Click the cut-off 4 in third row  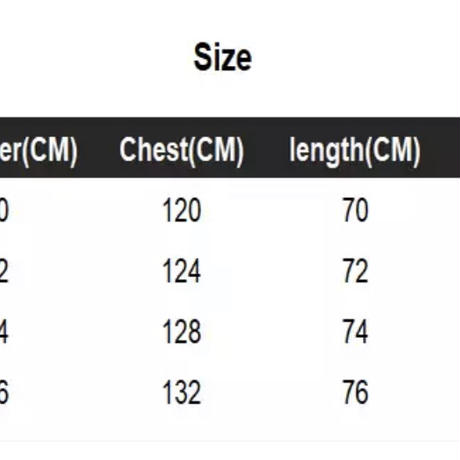pyautogui.click(x=4, y=331)
